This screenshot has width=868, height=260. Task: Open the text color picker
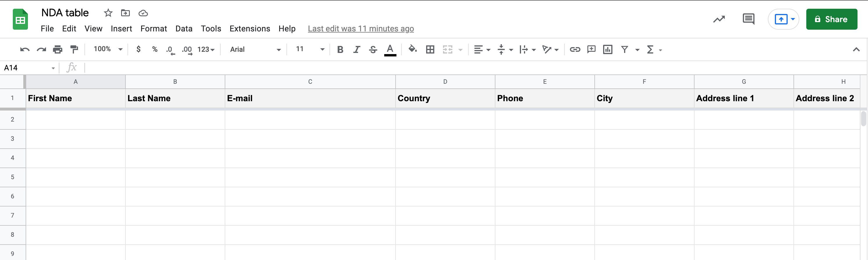[x=390, y=50]
